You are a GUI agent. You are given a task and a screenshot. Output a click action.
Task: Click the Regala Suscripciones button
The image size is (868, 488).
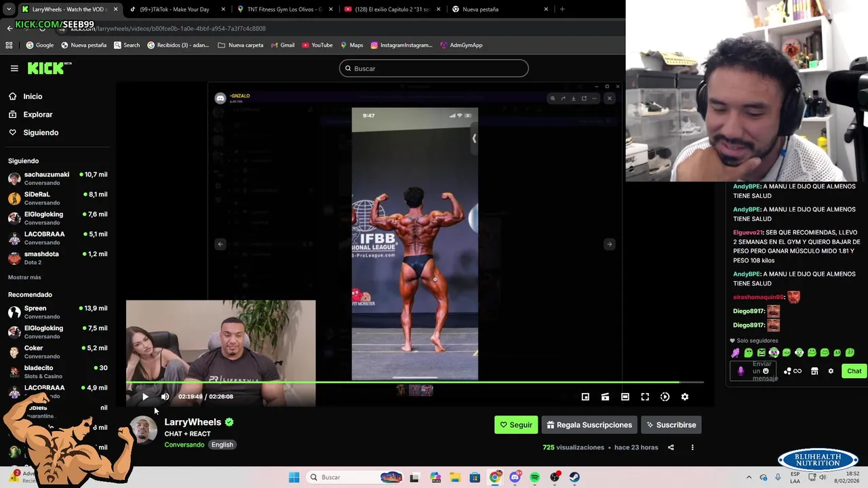pos(589,425)
